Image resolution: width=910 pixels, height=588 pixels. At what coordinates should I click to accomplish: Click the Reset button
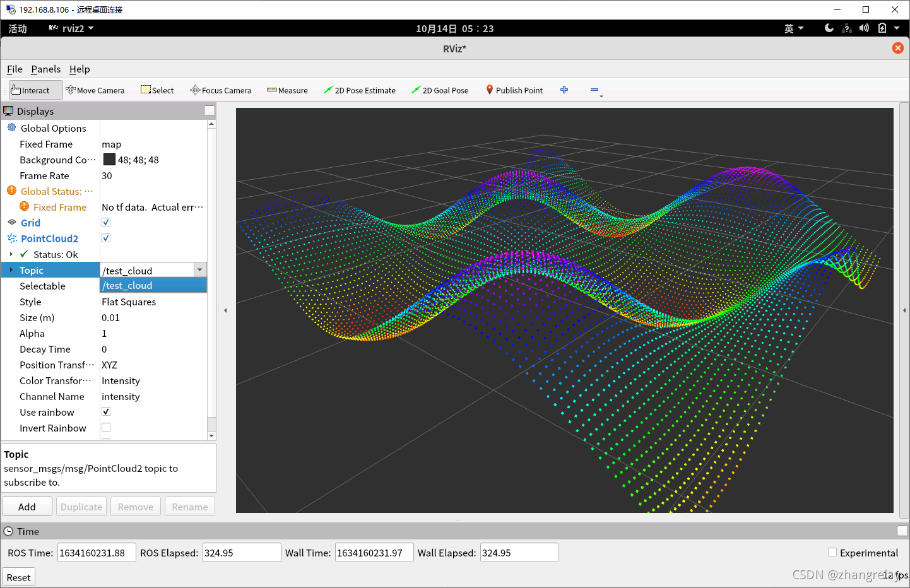tap(18, 577)
